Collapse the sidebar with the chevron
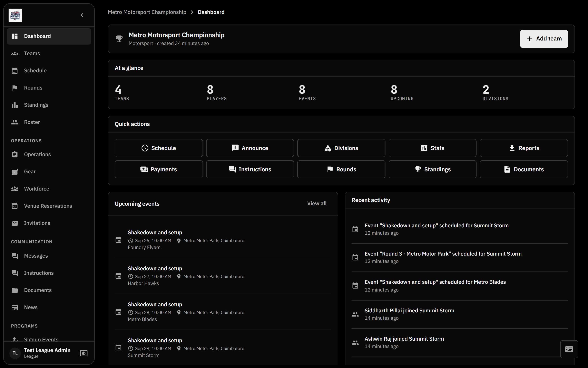 82,15
